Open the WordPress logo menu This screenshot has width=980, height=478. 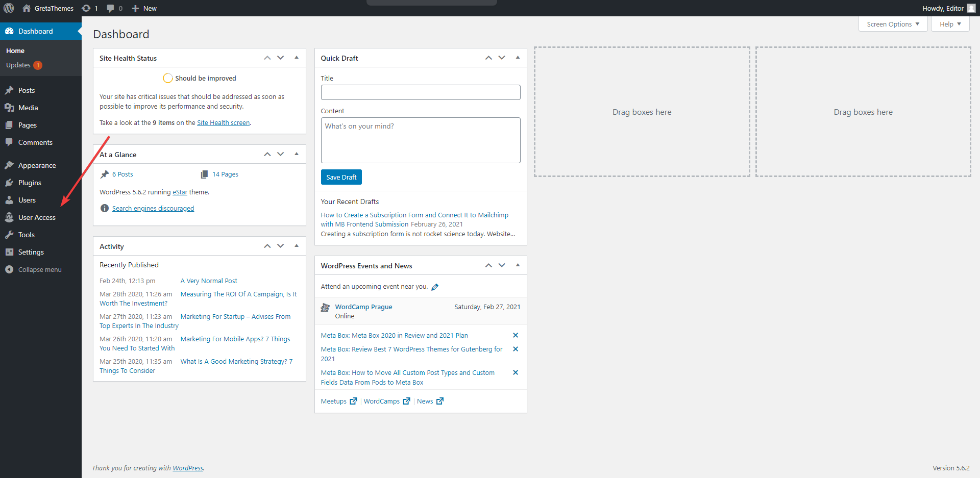click(x=9, y=8)
